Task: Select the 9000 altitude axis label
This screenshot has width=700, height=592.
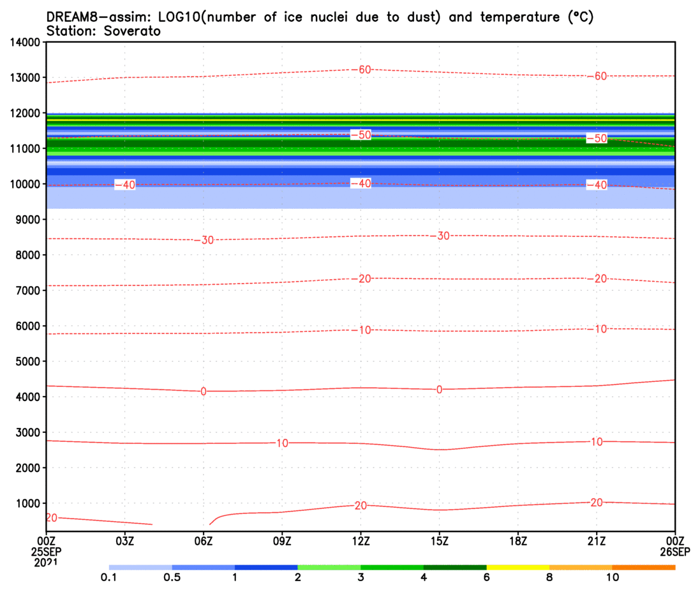Action: (x=27, y=220)
